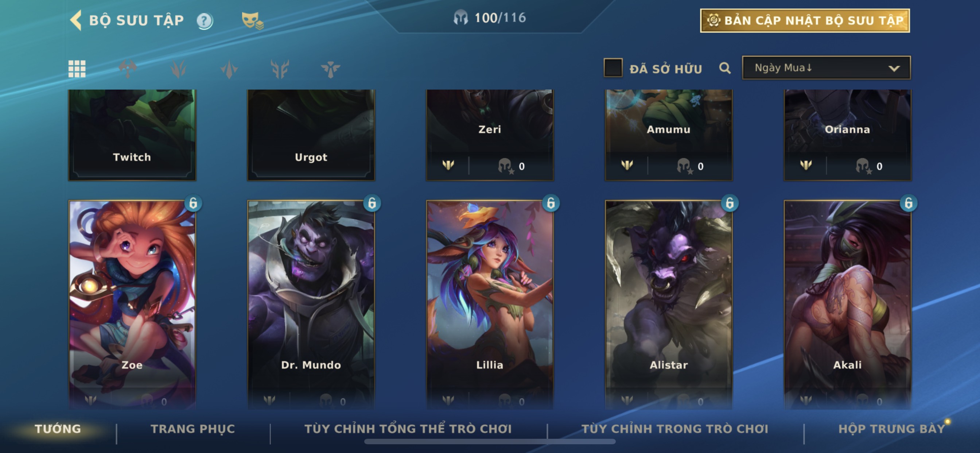
Task: Tick the Đã Sở Hữu checkbox
Action: (x=613, y=68)
